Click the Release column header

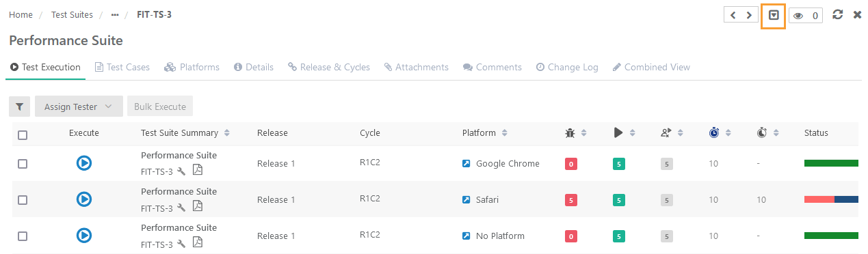click(x=272, y=133)
